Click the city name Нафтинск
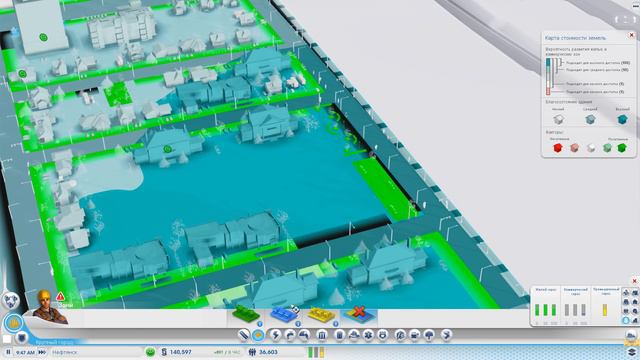Viewport: 640px width, 360px height. coord(64,352)
